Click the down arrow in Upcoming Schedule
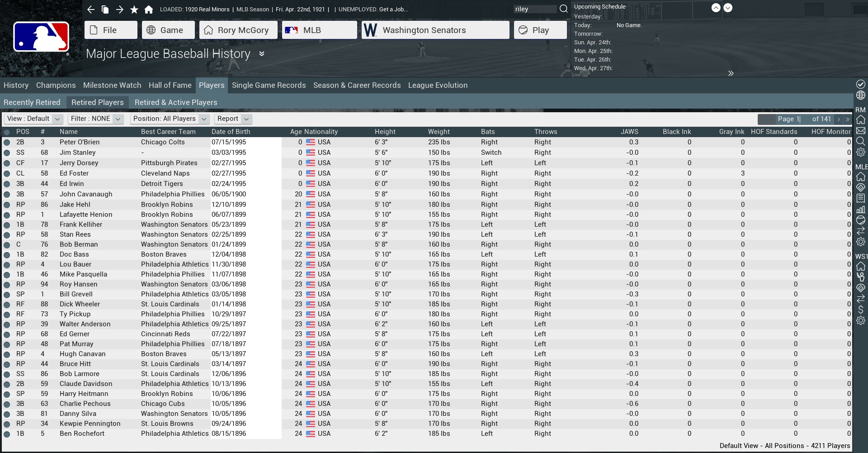Image resolution: width=868 pixels, height=453 pixels. [728, 8]
